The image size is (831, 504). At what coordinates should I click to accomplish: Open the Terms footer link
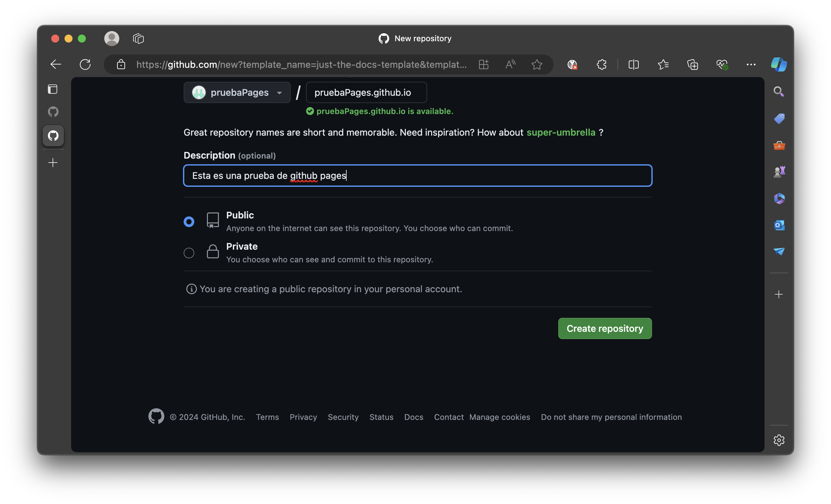267,417
